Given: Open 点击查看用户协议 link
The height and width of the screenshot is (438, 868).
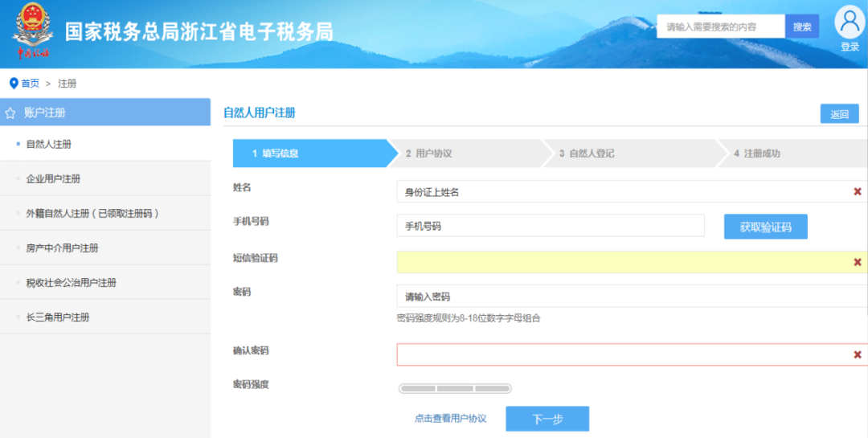Looking at the screenshot, I should 451,419.
